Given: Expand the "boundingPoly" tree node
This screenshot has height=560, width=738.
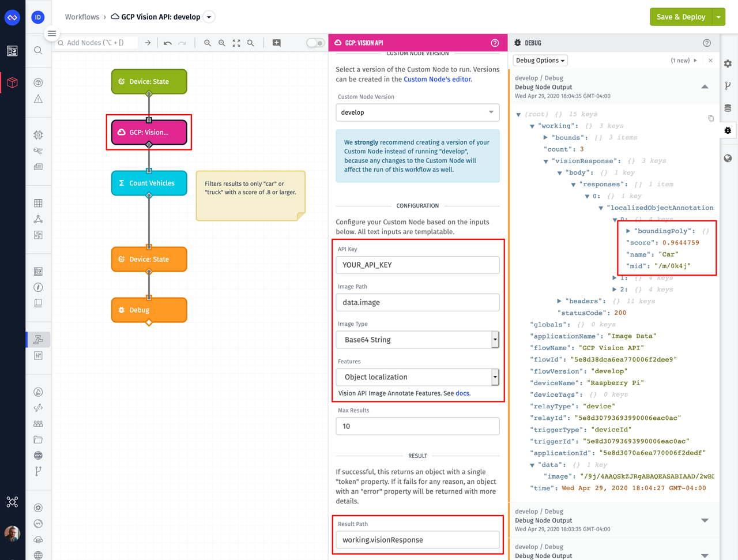Looking at the screenshot, I should coord(628,231).
